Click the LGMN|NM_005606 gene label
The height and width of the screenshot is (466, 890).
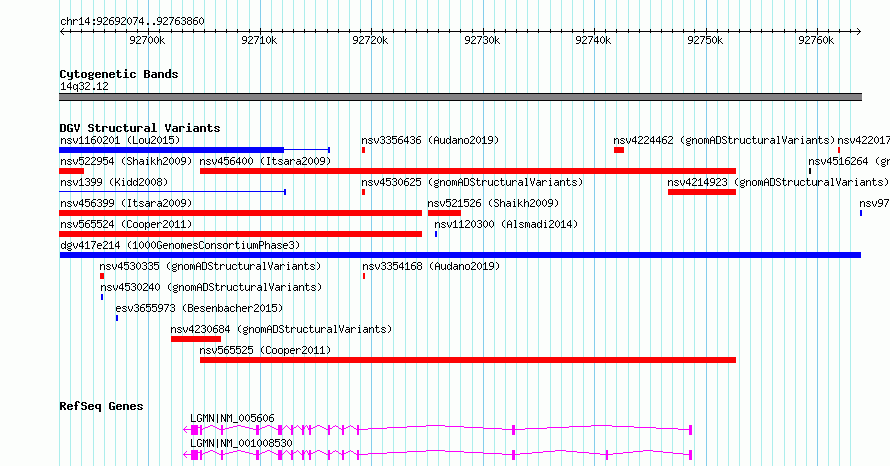click(232, 418)
